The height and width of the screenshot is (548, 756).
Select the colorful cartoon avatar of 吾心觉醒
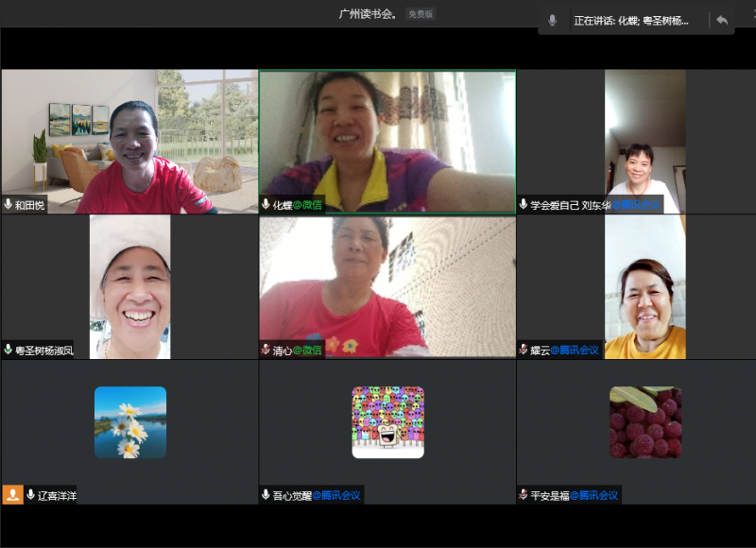387,422
